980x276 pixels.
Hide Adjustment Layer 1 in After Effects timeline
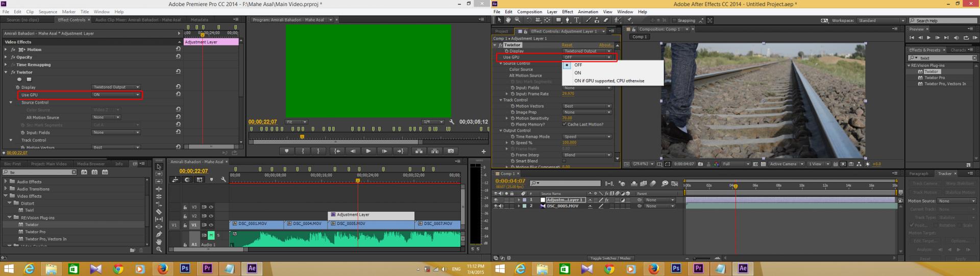[496, 200]
